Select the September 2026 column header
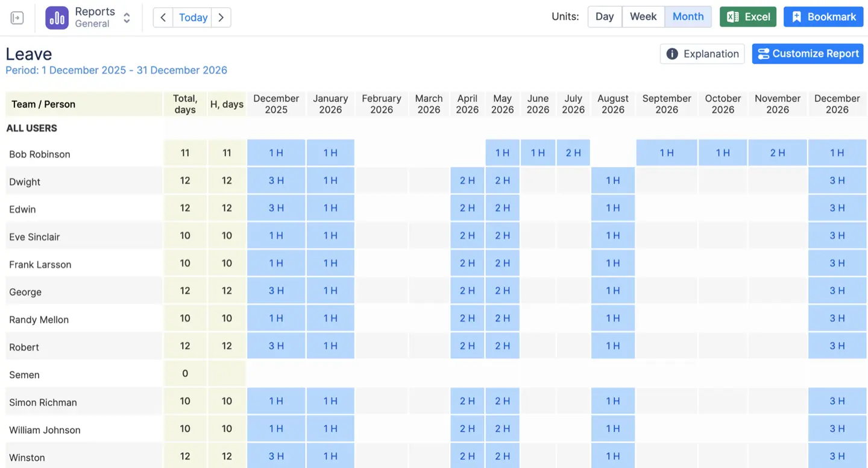This screenshot has height=468, width=868. pos(667,104)
